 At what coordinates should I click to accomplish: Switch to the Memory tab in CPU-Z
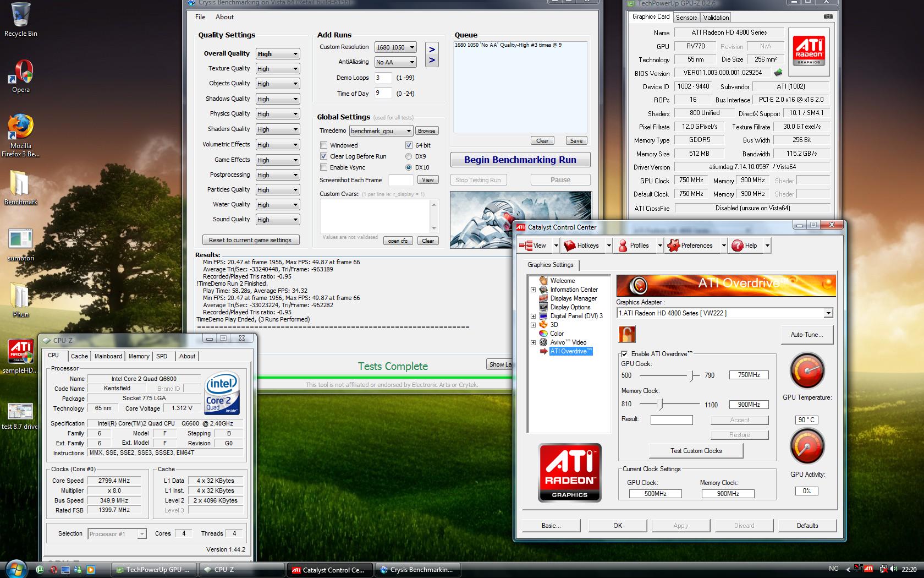pos(139,356)
